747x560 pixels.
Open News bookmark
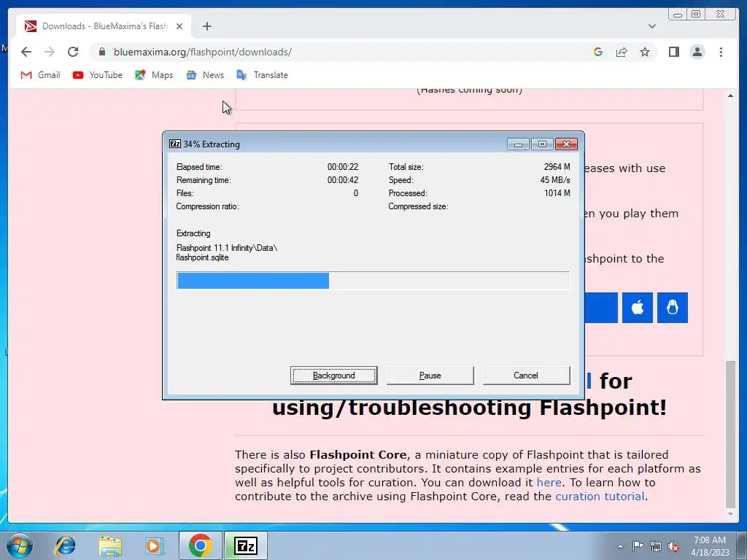[205, 75]
